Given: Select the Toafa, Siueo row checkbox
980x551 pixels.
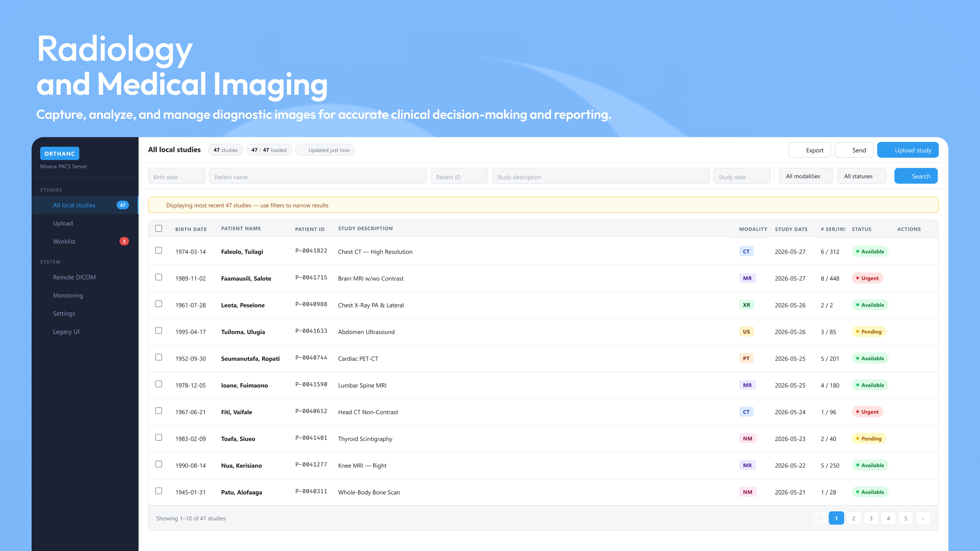Looking at the screenshot, I should (x=159, y=437).
